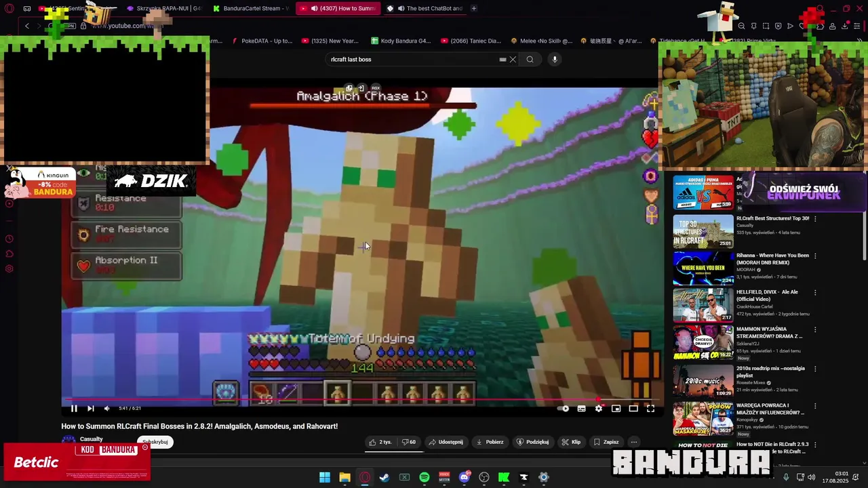Open OBS Studio from the taskbar
868x488 pixels.
pos(484,477)
